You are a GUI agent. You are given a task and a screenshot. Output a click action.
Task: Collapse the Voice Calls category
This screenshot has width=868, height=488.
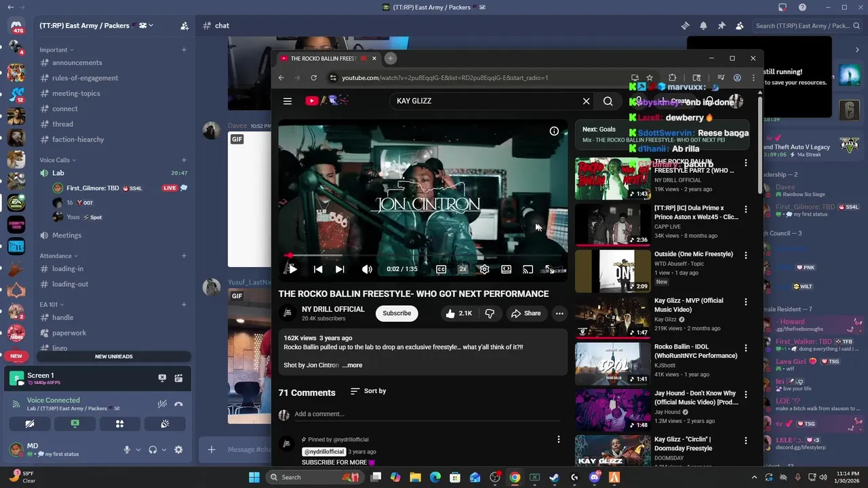pos(58,160)
